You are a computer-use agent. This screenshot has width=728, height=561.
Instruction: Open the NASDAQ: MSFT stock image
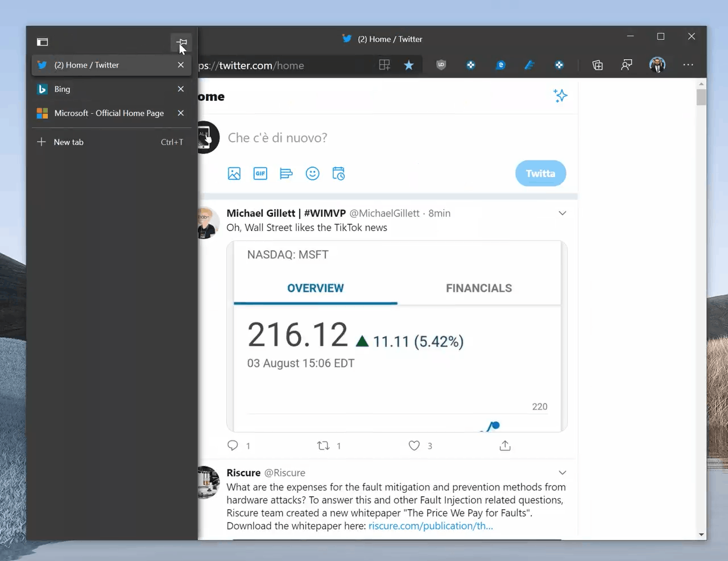[x=397, y=336]
